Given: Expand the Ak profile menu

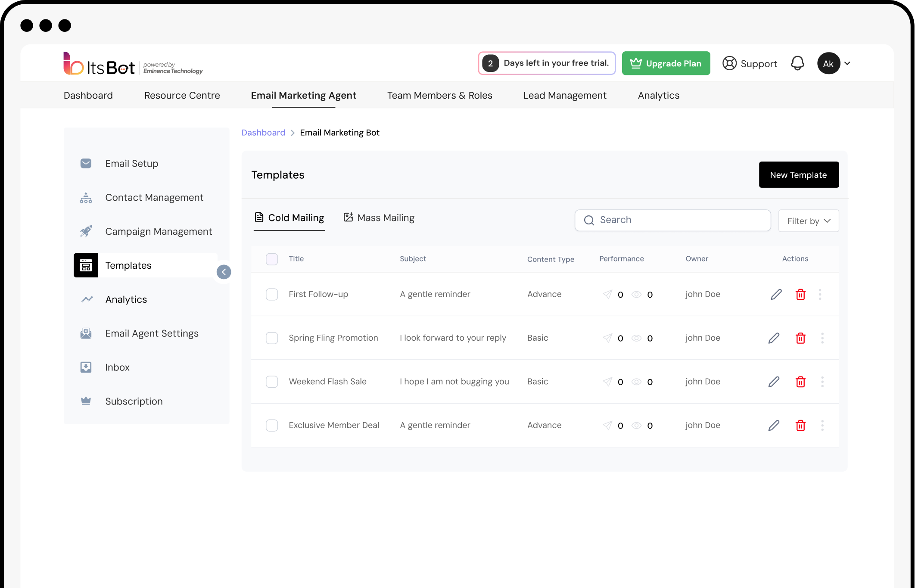Looking at the screenshot, I should tap(834, 63).
